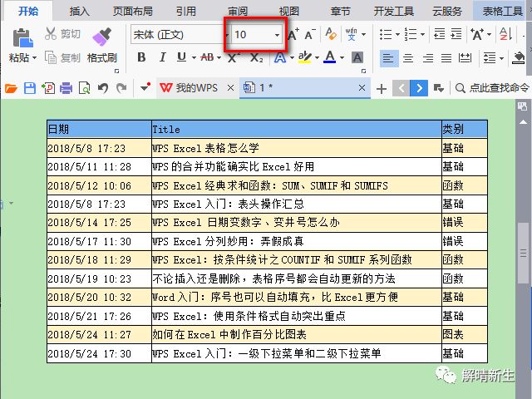This screenshot has width=532, height=399.
Task: Toggle superscript formatting
Action: pyautogui.click(x=233, y=58)
